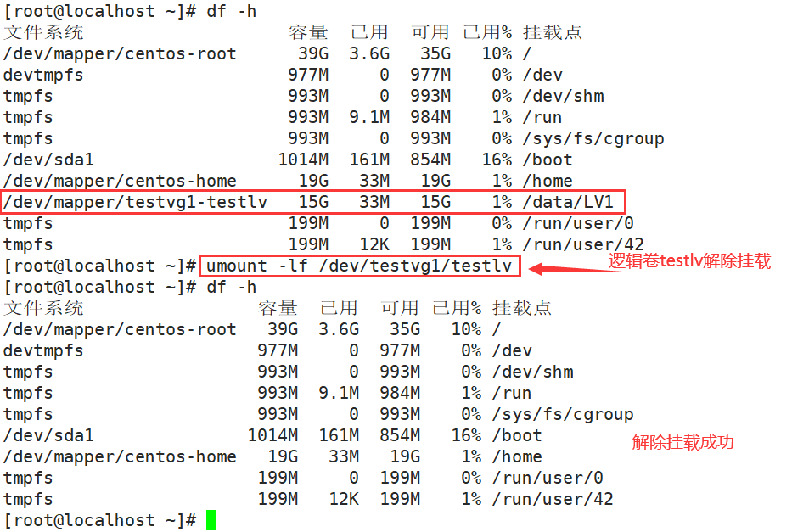Click 1014M in the listing before umount
Image resolution: width=792 pixels, height=532 pixels.
pyautogui.click(x=303, y=160)
